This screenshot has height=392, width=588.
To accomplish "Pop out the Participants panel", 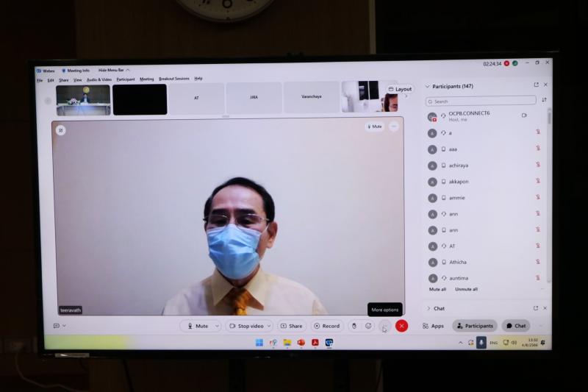I will click(536, 85).
